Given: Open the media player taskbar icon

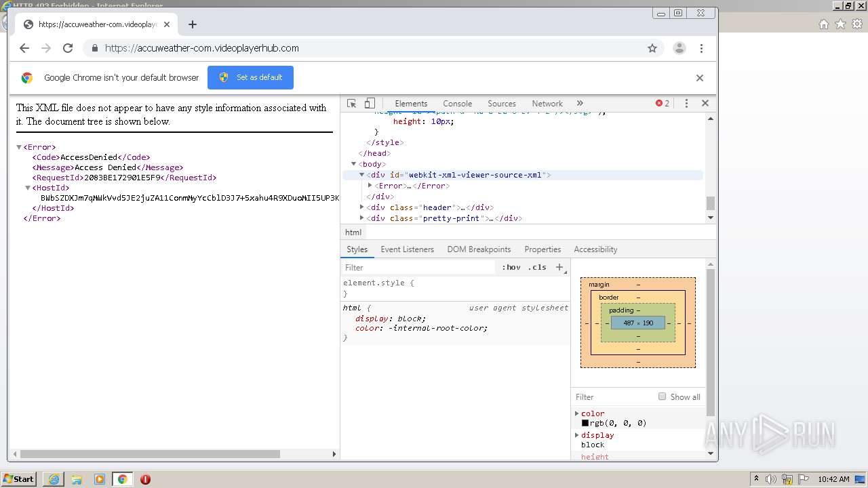Looking at the screenshot, I should (100, 479).
